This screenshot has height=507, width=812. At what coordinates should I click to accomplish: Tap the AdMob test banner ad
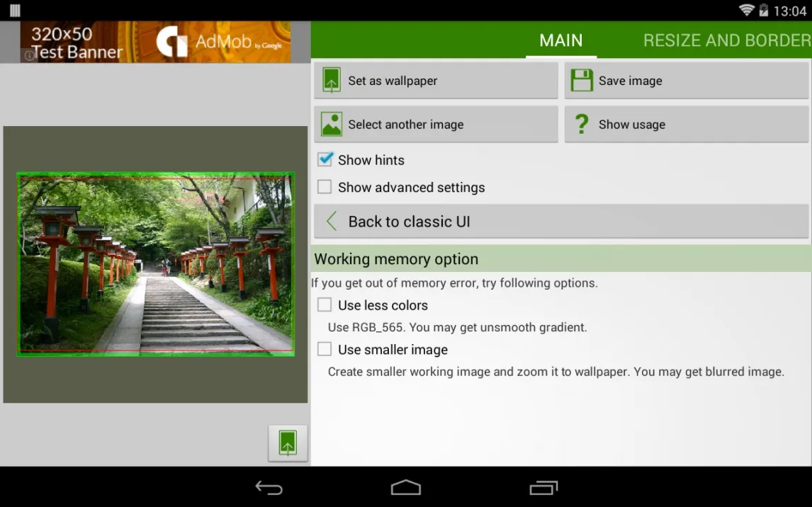coord(156,42)
